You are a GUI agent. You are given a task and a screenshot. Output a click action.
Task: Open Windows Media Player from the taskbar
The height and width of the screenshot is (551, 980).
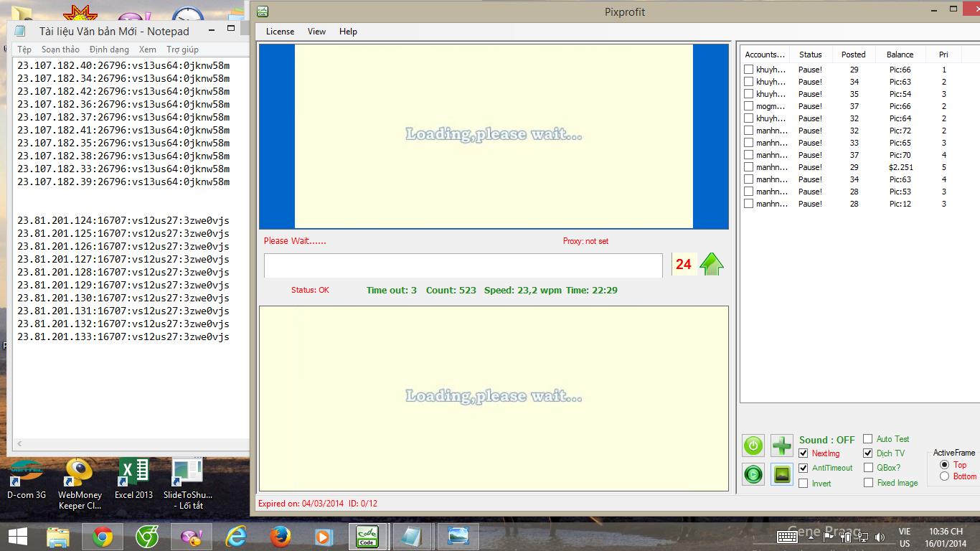[x=324, y=536]
